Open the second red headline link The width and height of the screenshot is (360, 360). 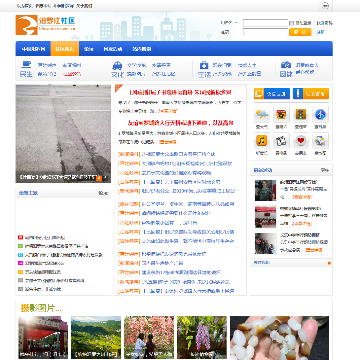point(180,123)
